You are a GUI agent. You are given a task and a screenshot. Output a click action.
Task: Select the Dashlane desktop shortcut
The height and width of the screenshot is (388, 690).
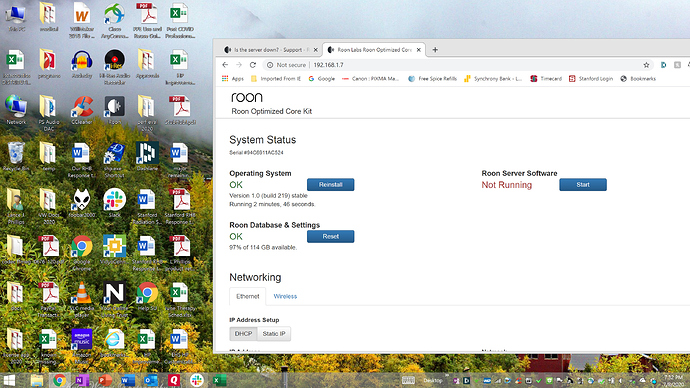click(147, 157)
